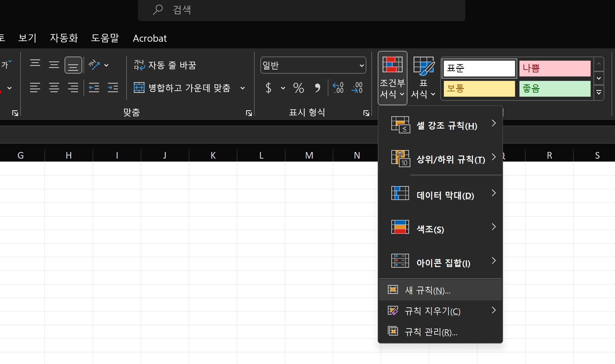
Task: Open the 맞춤 group dialog launcher
Action: 249,113
